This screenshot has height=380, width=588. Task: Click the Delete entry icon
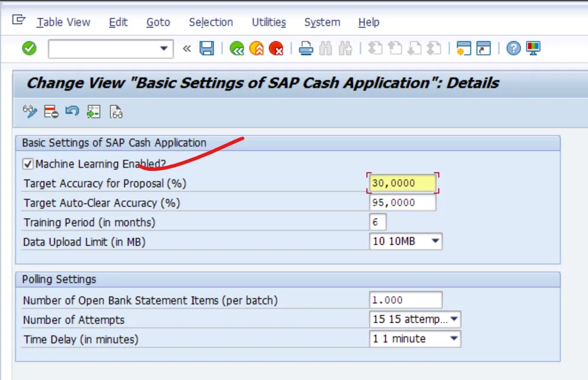51,112
